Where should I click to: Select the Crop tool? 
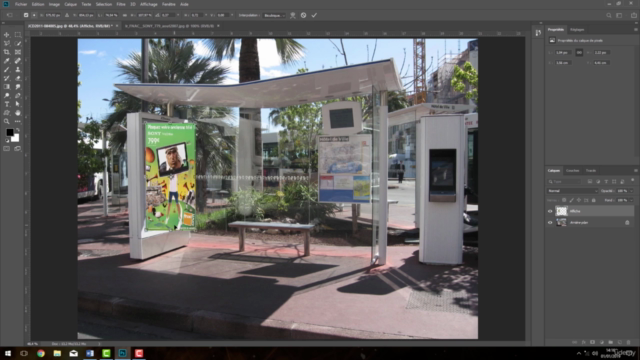click(x=7, y=52)
